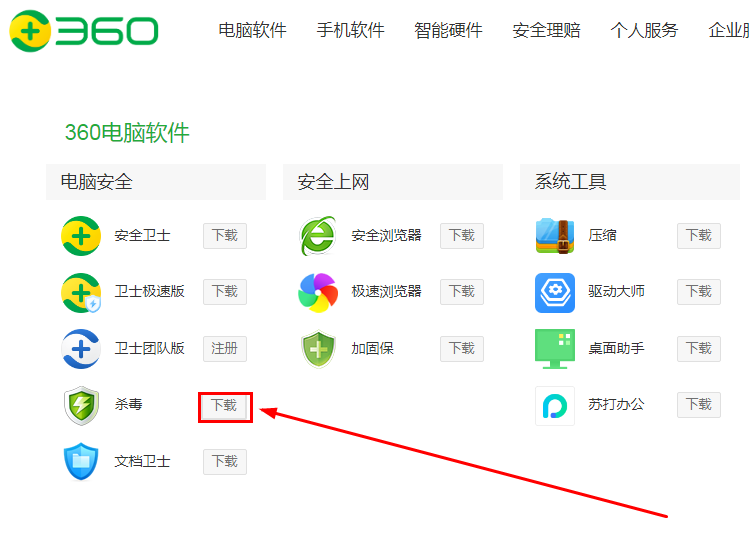The height and width of the screenshot is (537, 749).
Task: Download 杀毒 antivirus
Action: tap(225, 407)
